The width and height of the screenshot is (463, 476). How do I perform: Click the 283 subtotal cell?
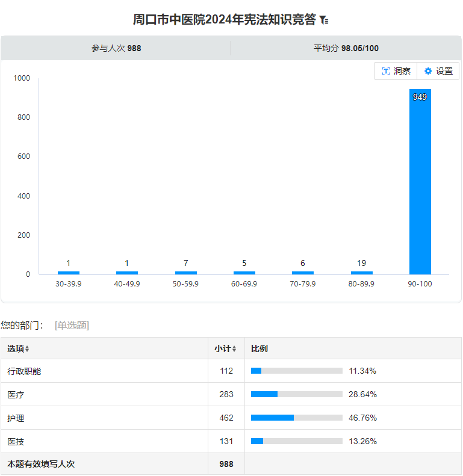(226, 394)
